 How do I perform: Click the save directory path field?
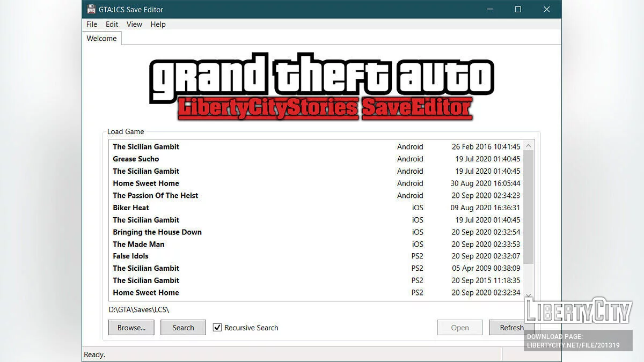click(x=215, y=309)
